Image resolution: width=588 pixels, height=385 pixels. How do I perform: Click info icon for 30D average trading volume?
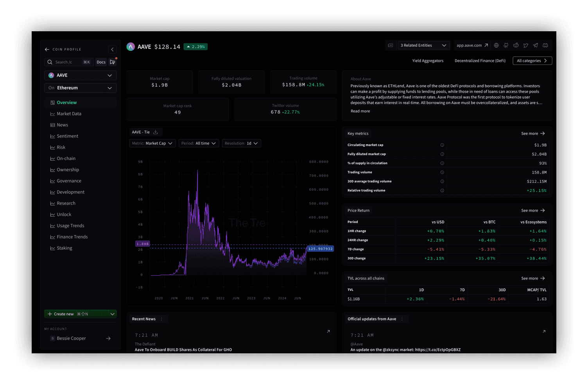442,181
